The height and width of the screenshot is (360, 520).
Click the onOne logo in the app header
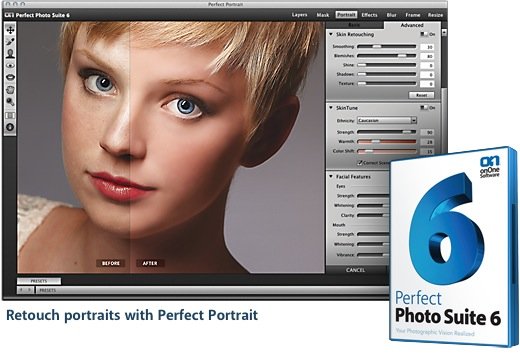tap(10, 15)
